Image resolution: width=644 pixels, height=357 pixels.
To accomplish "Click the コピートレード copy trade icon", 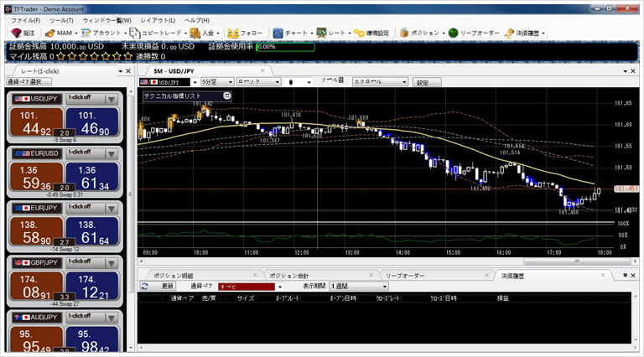I will (x=136, y=33).
